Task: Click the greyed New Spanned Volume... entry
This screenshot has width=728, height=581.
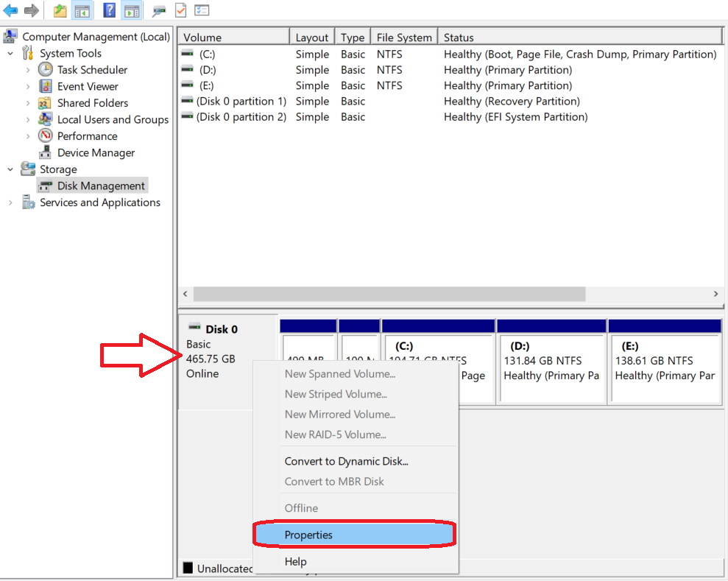Action: tap(356, 374)
